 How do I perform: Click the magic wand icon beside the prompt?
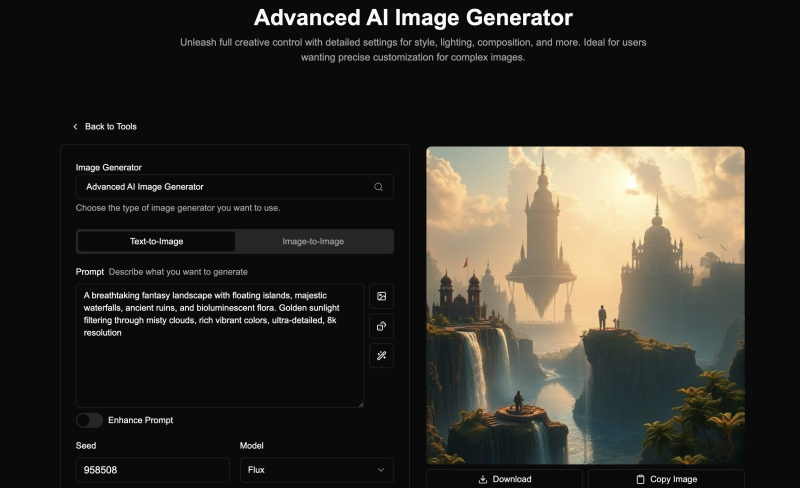pos(381,355)
